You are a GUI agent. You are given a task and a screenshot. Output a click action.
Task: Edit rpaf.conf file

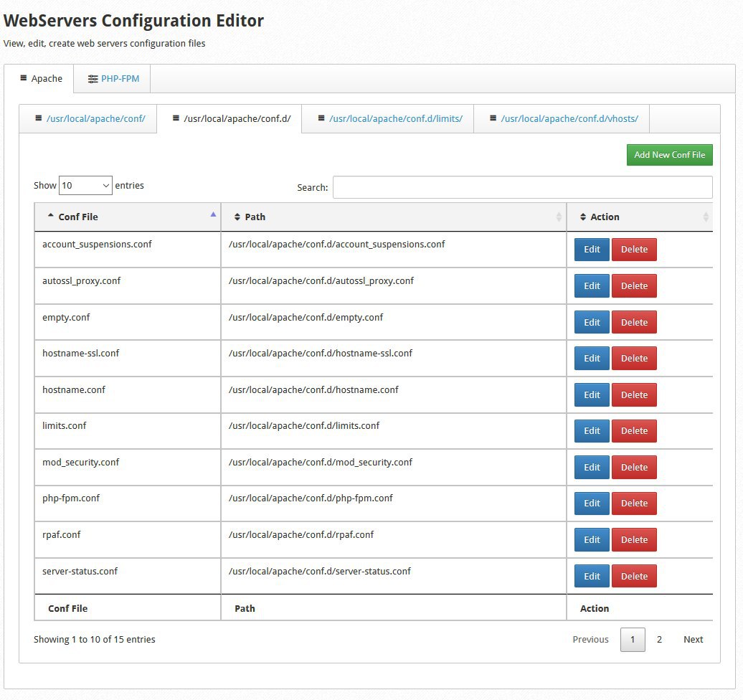click(x=592, y=540)
